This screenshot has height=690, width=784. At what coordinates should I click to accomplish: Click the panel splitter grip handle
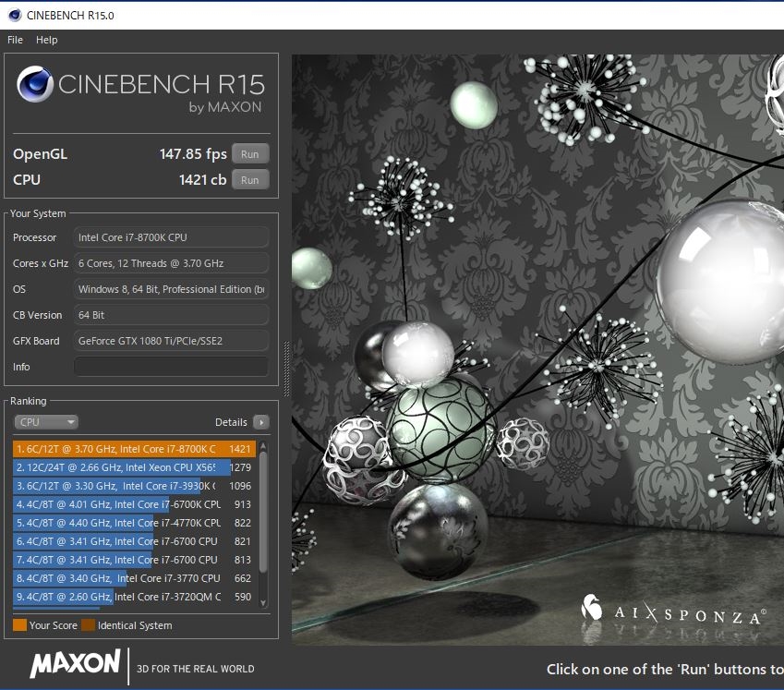coord(286,369)
